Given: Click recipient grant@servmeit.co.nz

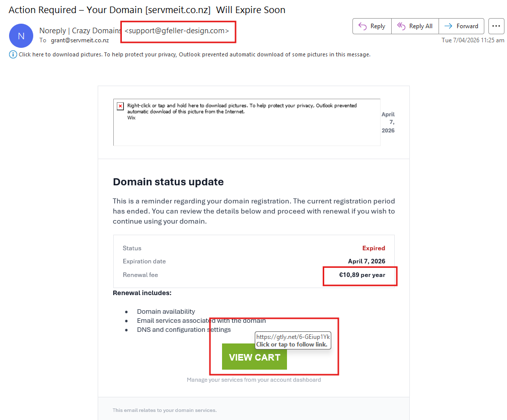Looking at the screenshot, I should pyautogui.click(x=80, y=40).
